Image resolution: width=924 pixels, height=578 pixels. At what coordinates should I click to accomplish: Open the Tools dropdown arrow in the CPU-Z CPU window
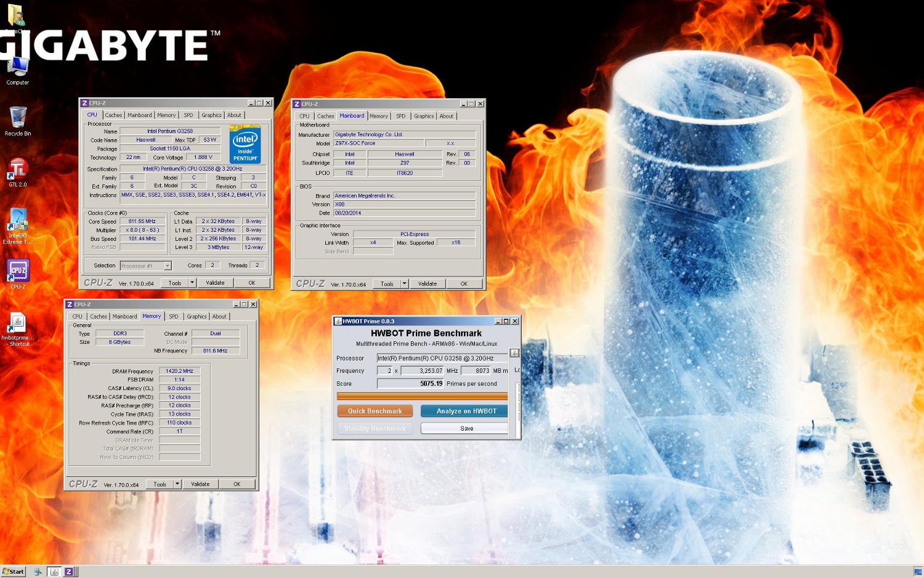192,283
